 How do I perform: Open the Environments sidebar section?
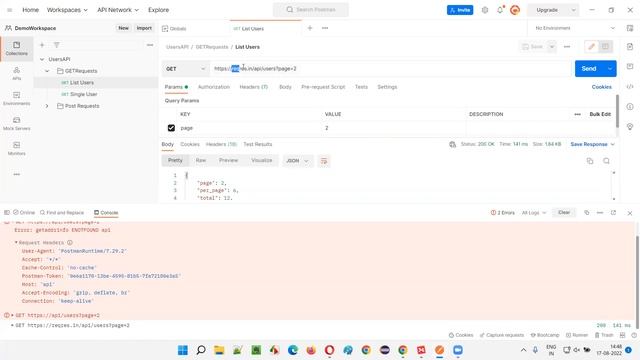[16, 98]
